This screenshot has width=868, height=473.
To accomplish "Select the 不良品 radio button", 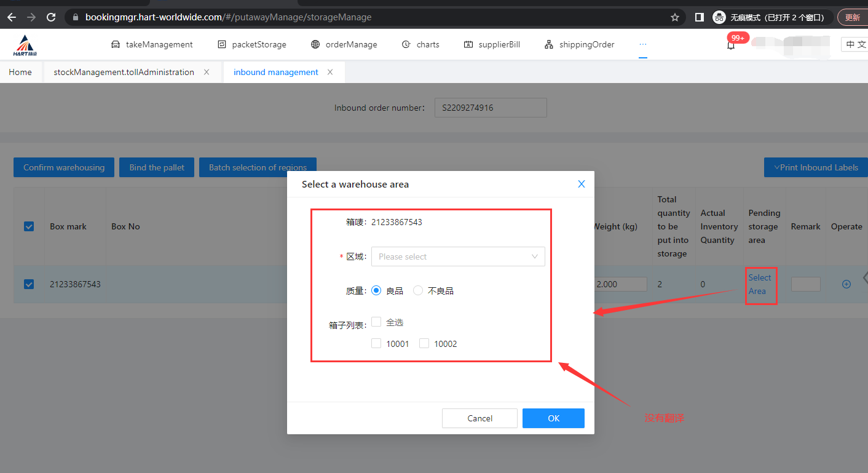I will pos(418,291).
